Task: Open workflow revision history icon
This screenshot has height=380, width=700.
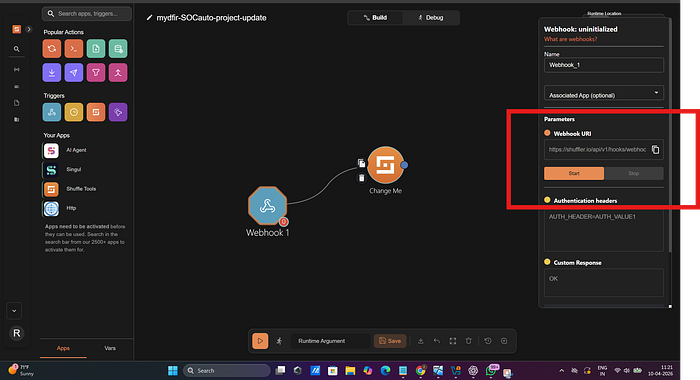Action: pos(488,341)
